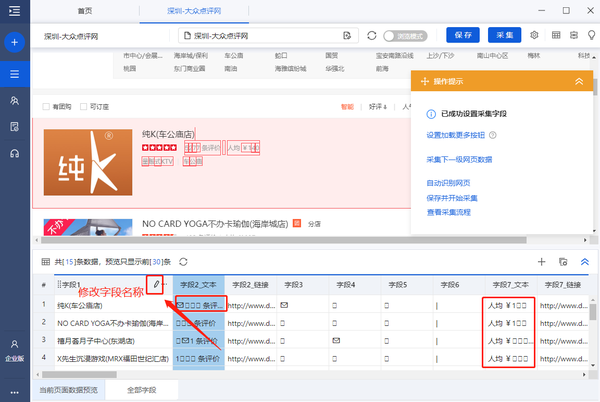The width and height of the screenshot is (600, 402).
Task: Open the customer support headset icon
Action: [x=15, y=153]
